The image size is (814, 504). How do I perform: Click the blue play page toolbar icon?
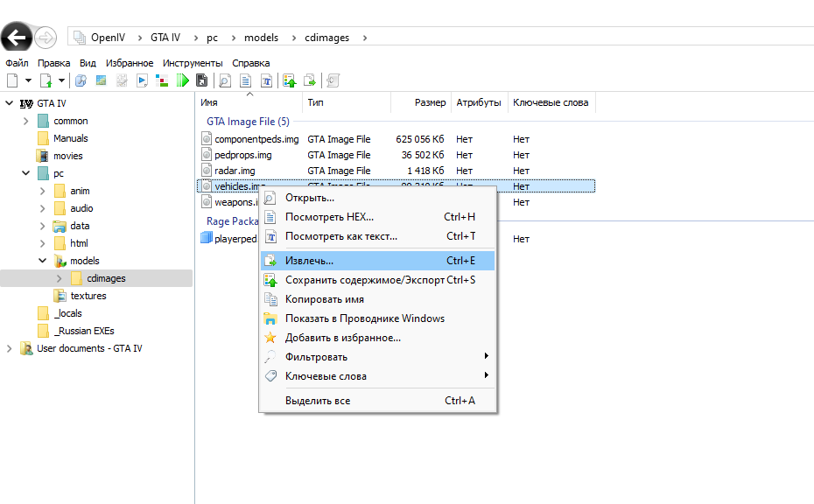(142, 80)
